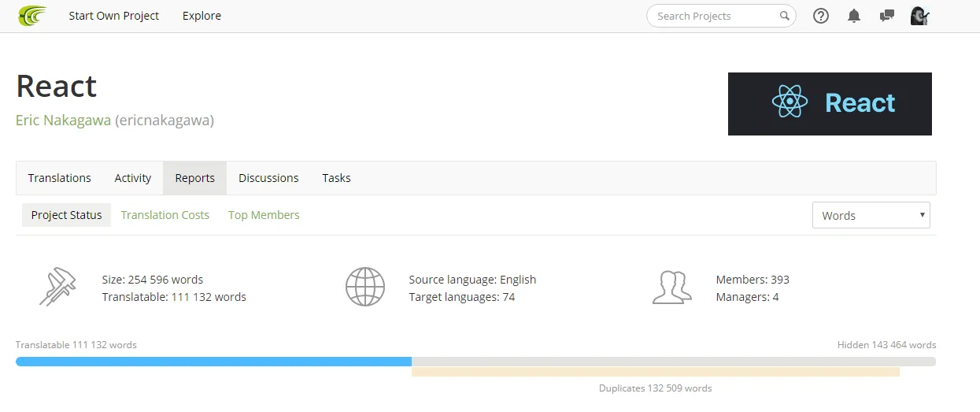Click the search magnifier icon

click(x=785, y=16)
